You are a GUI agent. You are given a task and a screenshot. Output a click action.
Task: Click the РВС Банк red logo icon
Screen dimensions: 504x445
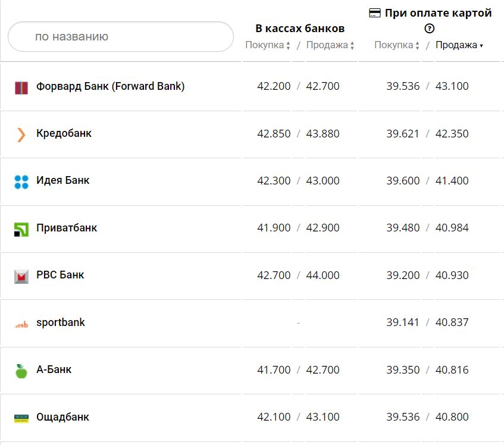pyautogui.click(x=21, y=276)
